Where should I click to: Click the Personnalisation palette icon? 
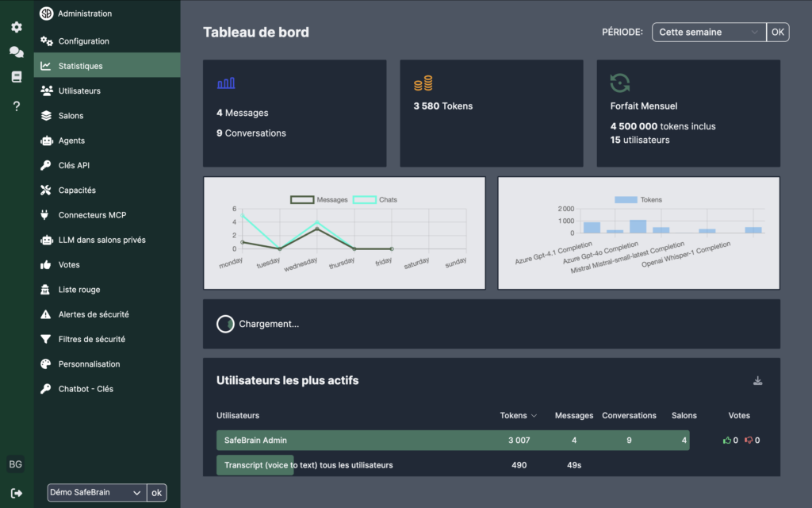point(45,364)
